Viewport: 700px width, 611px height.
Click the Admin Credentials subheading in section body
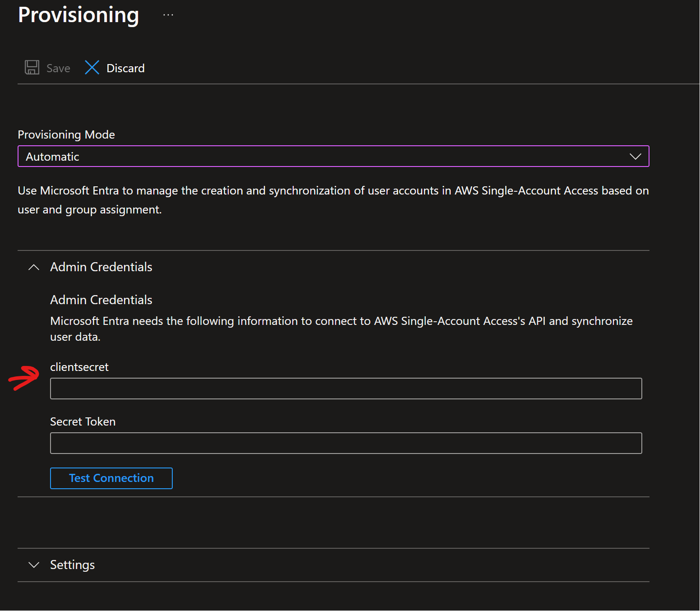point(101,300)
